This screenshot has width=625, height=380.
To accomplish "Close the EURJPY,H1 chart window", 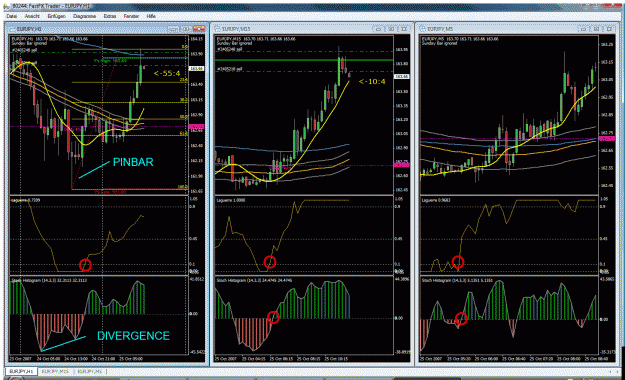I will pos(199,29).
